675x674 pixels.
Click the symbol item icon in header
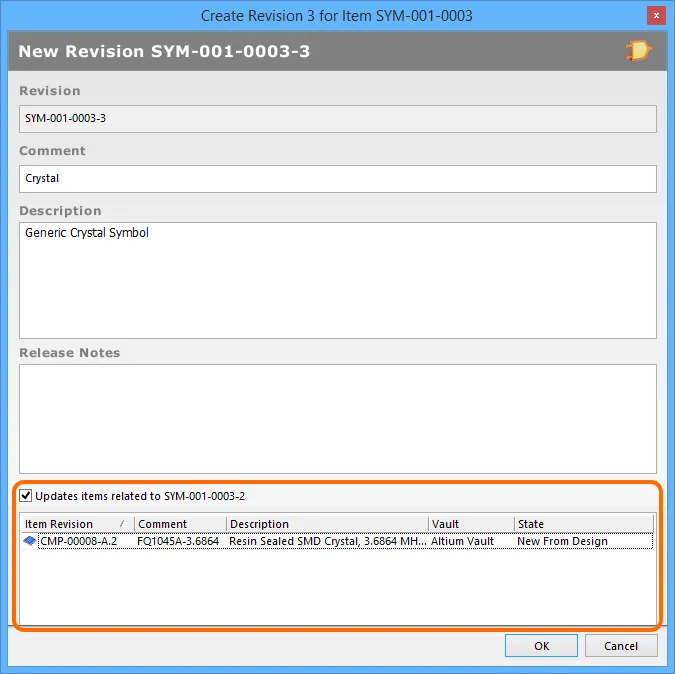[638, 51]
